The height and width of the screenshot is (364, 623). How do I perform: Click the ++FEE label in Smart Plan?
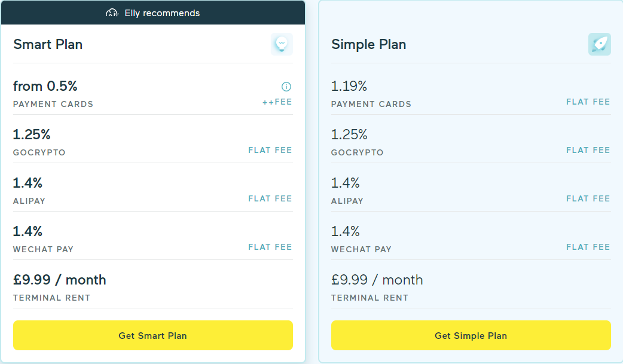(x=277, y=102)
